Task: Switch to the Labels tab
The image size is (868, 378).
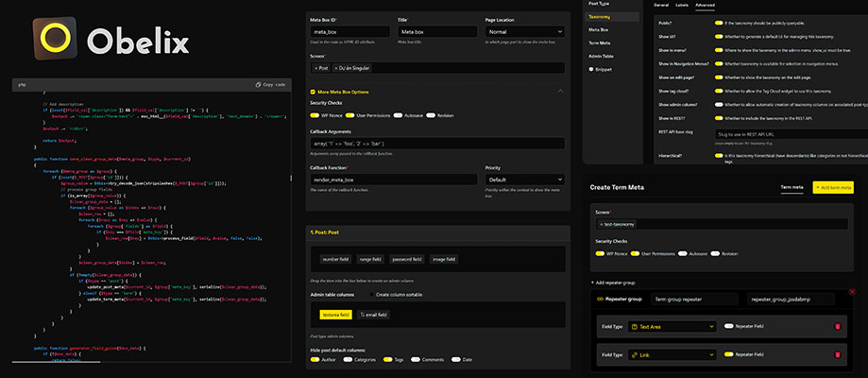Action: [680, 5]
